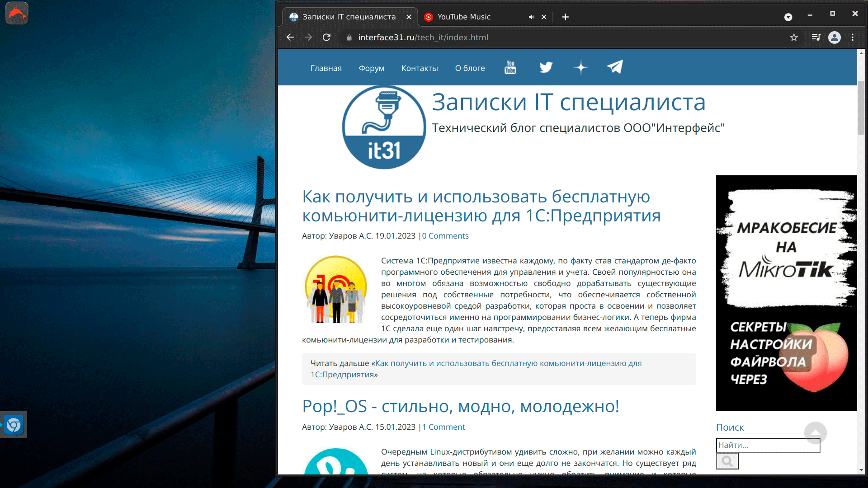868x488 pixels.
Task: Click the user profile avatar icon
Action: tap(835, 38)
